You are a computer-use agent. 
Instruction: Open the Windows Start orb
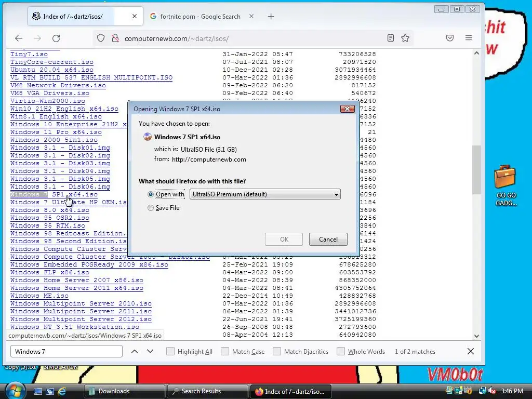[15, 390]
